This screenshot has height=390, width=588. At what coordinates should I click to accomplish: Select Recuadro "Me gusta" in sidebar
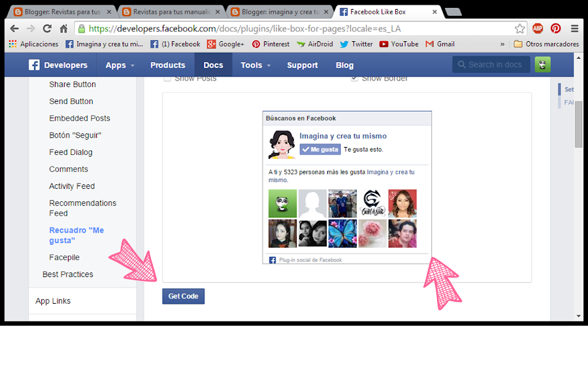pos(76,235)
